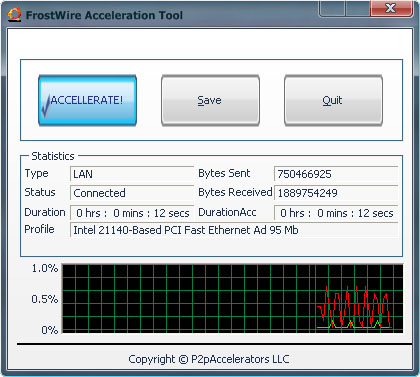
Task: Click the Type label
Action: 36,174
